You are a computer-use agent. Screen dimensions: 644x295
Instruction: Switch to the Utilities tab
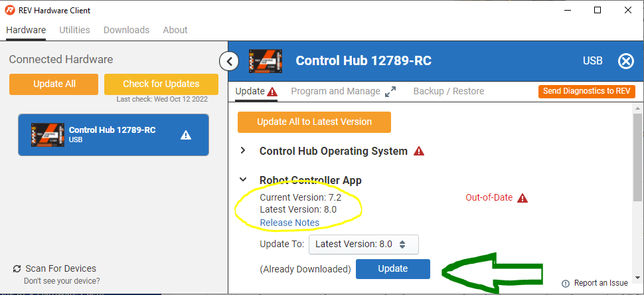[x=74, y=30]
